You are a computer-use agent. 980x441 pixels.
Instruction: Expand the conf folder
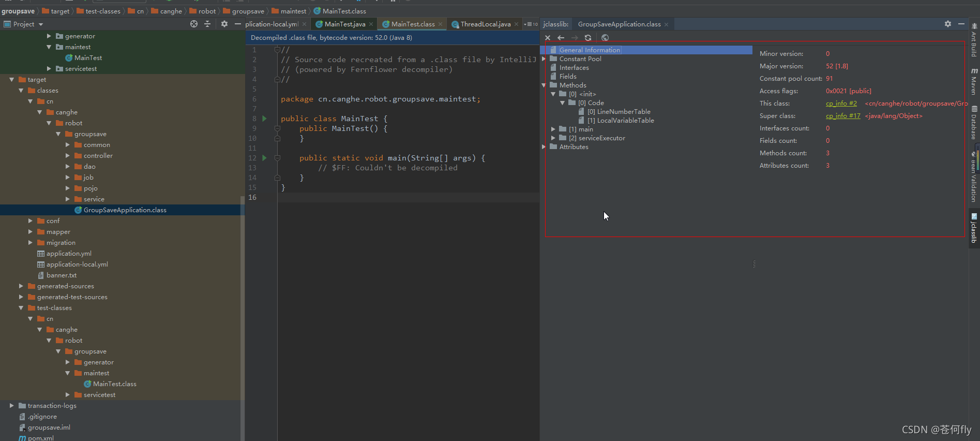(30, 221)
